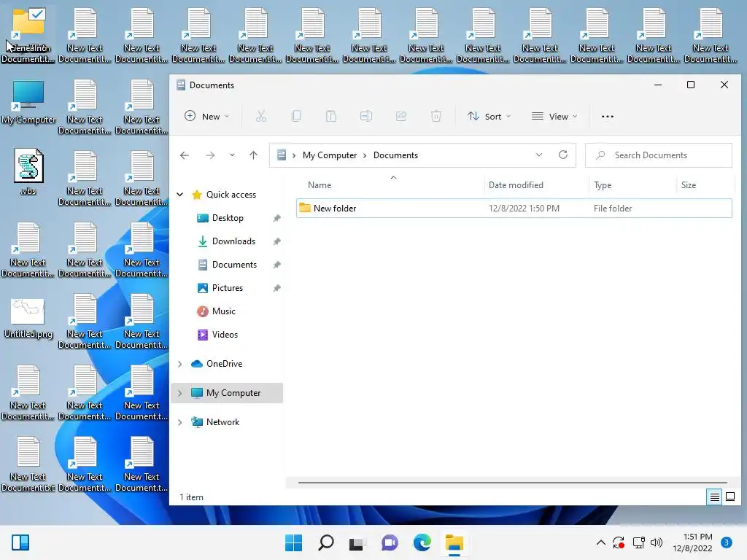Open notification badge showing 3

click(726, 542)
